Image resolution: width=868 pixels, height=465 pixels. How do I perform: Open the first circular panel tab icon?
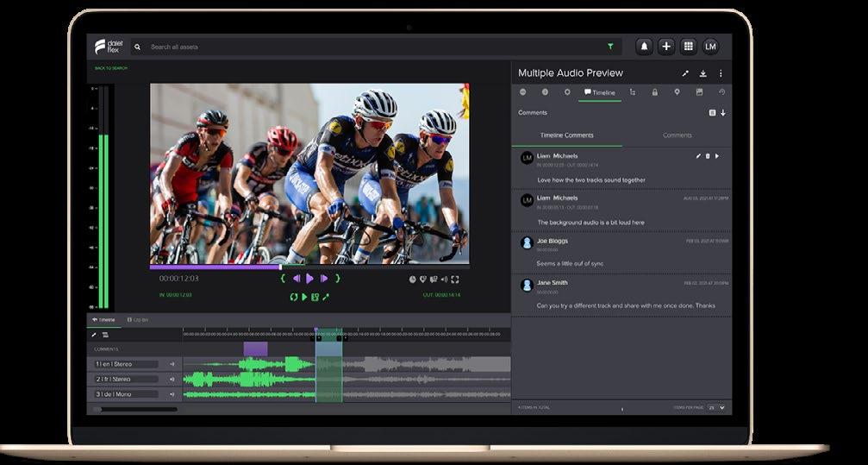coord(523,92)
